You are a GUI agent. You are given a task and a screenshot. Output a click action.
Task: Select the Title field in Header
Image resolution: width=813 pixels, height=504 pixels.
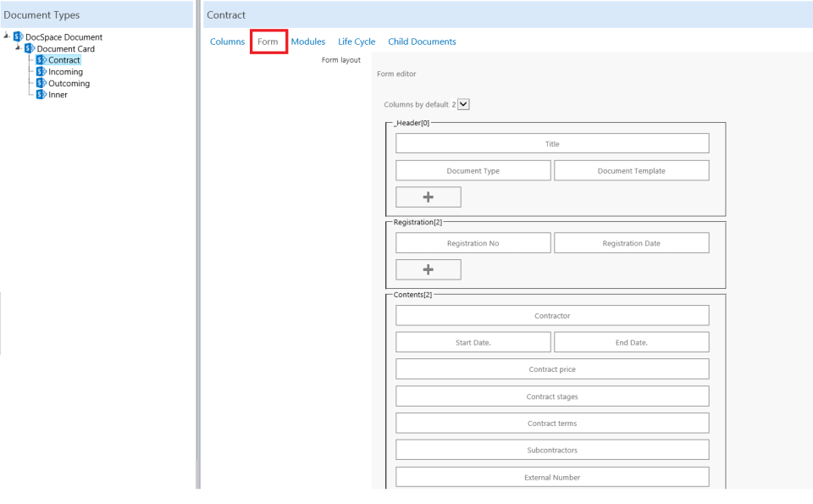click(552, 144)
